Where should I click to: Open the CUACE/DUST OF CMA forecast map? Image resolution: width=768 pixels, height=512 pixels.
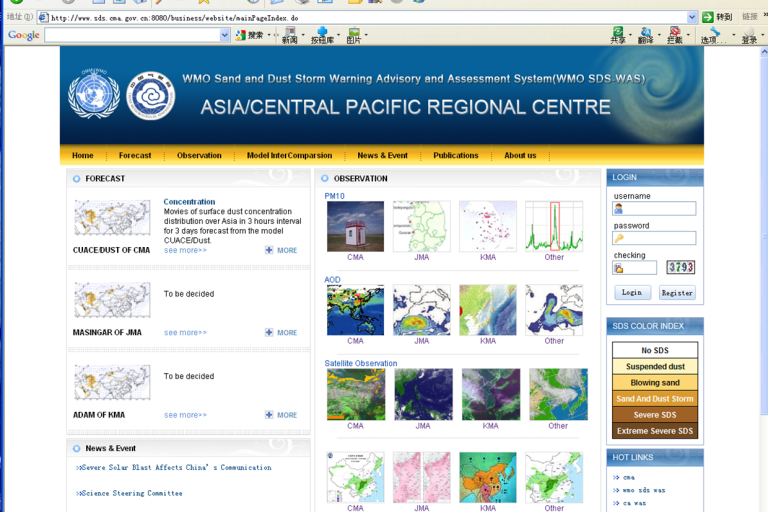point(112,218)
